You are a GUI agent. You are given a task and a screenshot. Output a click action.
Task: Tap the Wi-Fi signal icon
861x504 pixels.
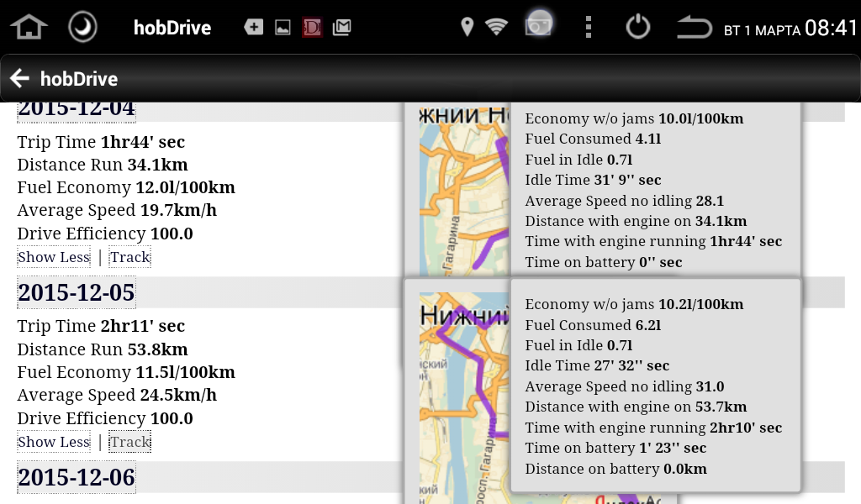tap(496, 27)
